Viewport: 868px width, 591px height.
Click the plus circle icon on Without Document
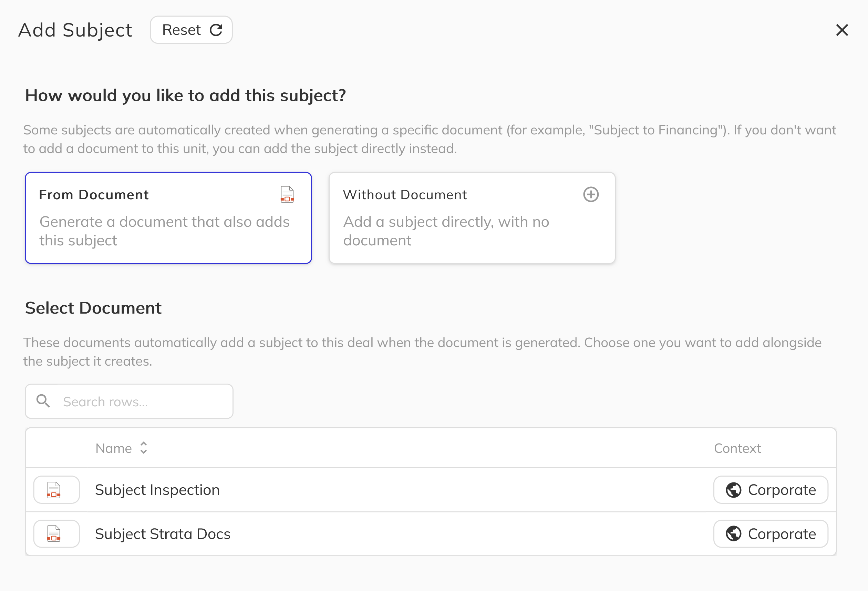[x=591, y=195]
